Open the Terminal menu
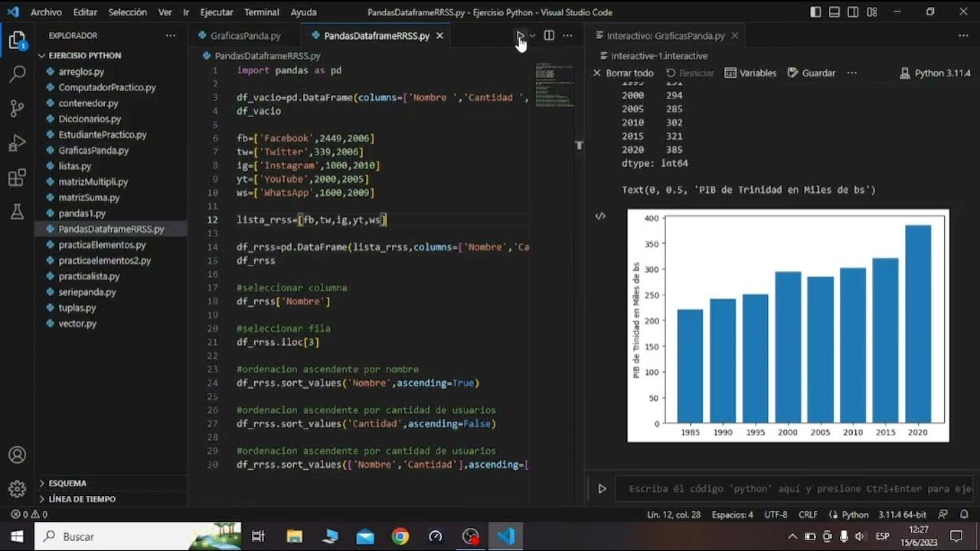Viewport: 980px width, 551px height. click(262, 12)
